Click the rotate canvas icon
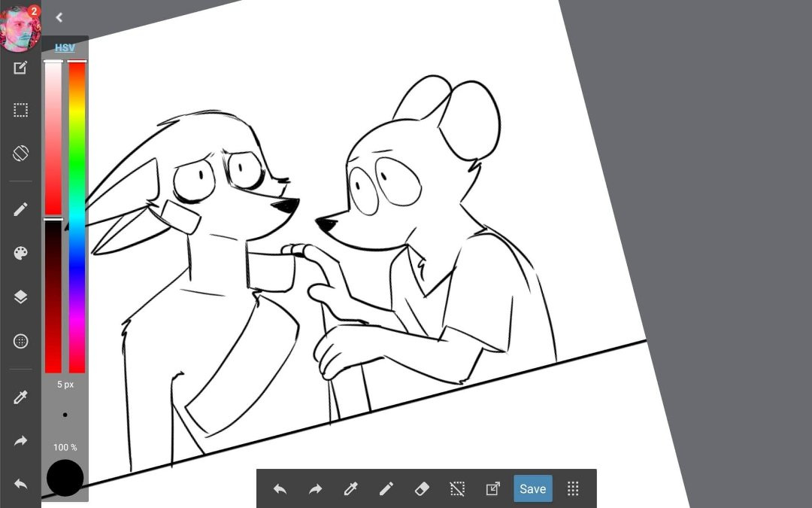The width and height of the screenshot is (812, 508). pos(20,153)
